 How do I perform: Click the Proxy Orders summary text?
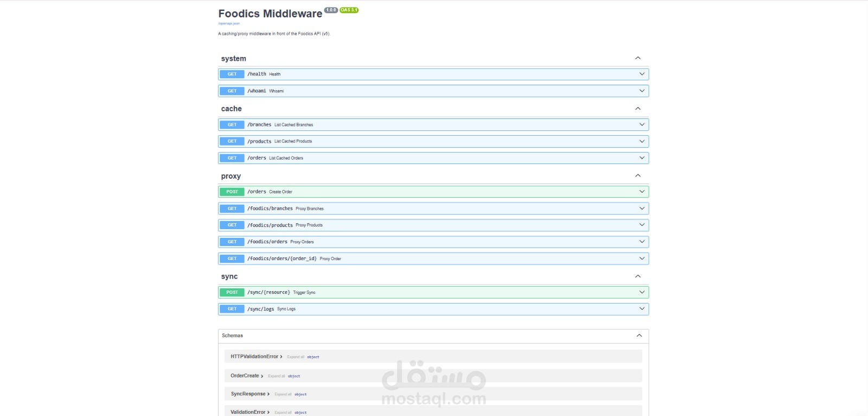(x=302, y=242)
